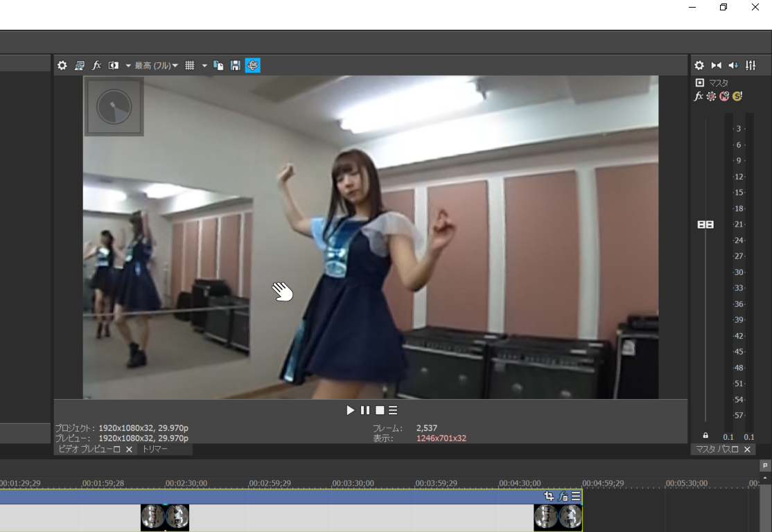Viewport: 772px width, 532px height.
Task: Save preview snapshot to file
Action: click(x=236, y=65)
